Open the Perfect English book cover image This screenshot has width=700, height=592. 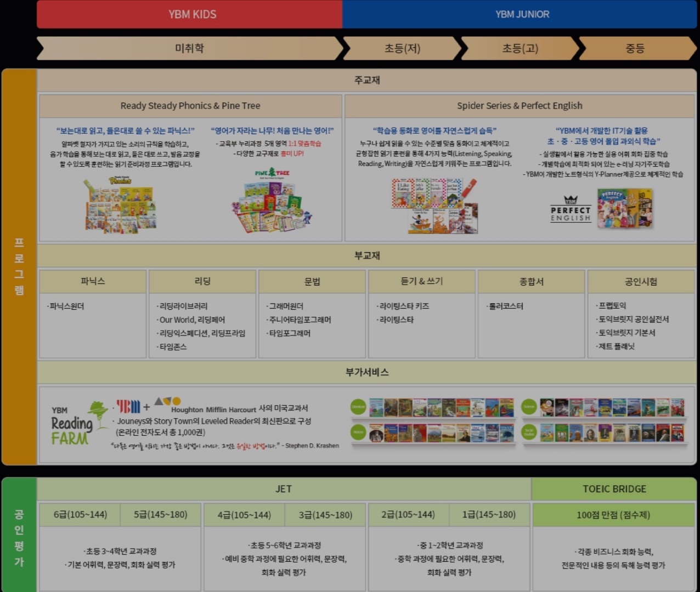coord(625,208)
